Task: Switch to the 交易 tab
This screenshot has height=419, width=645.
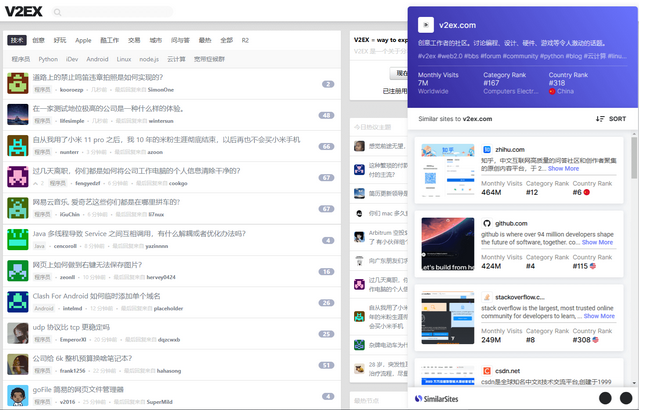Action: click(x=134, y=40)
